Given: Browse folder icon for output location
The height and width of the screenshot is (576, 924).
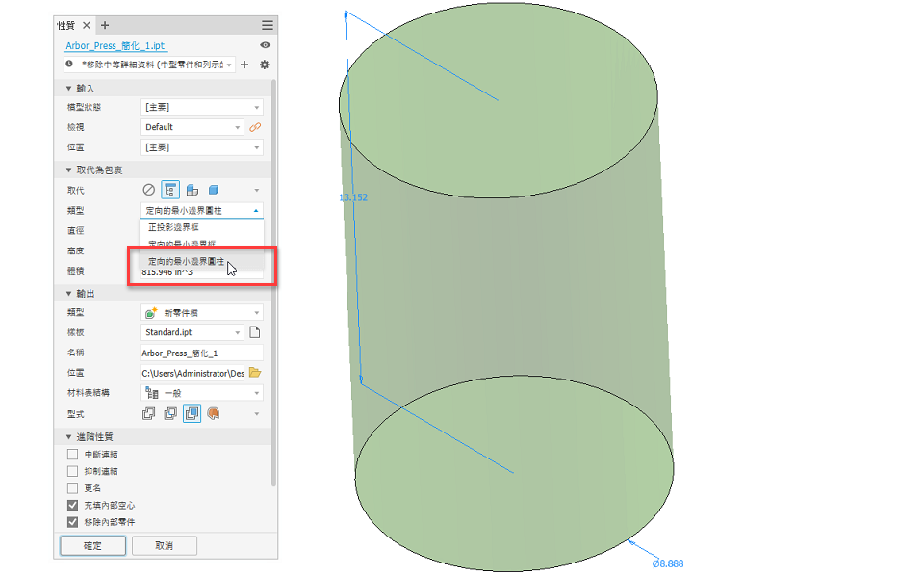Looking at the screenshot, I should click(255, 373).
